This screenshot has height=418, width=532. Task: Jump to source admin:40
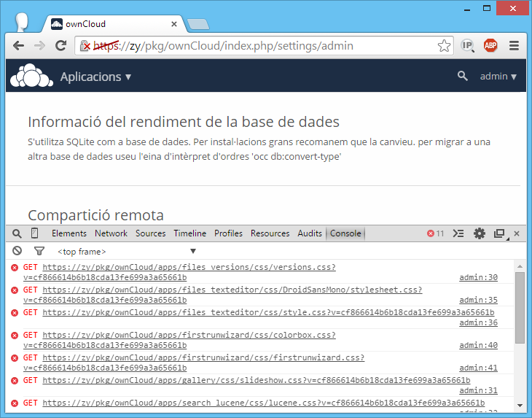(478, 345)
